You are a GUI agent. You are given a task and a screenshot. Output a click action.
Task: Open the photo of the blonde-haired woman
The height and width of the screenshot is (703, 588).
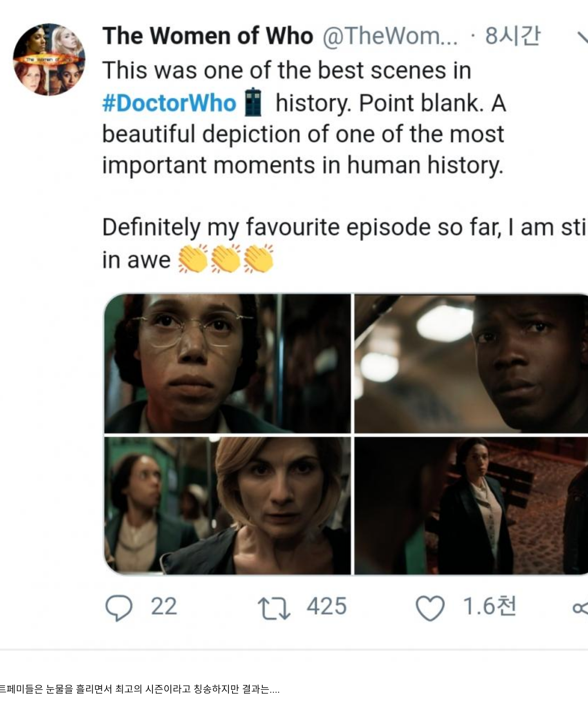[x=227, y=506]
